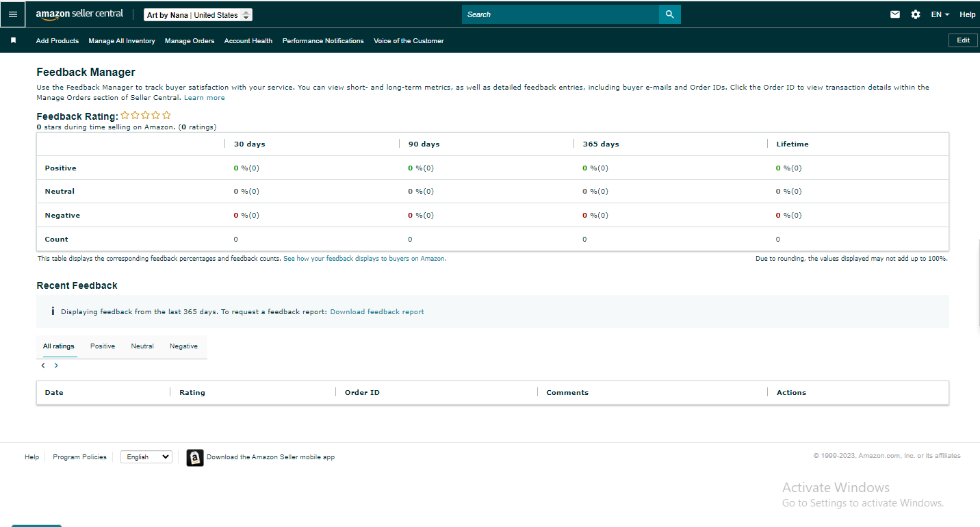Click Download the Amazon Seller mobile app
This screenshot has width=980, height=527.
click(x=270, y=457)
